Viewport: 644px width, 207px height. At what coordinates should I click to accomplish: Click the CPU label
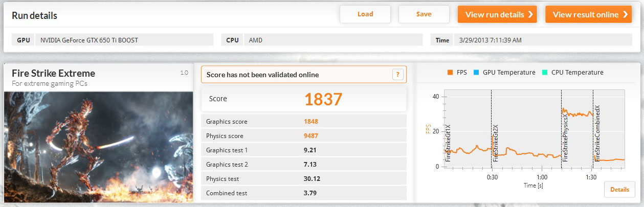pos(232,40)
